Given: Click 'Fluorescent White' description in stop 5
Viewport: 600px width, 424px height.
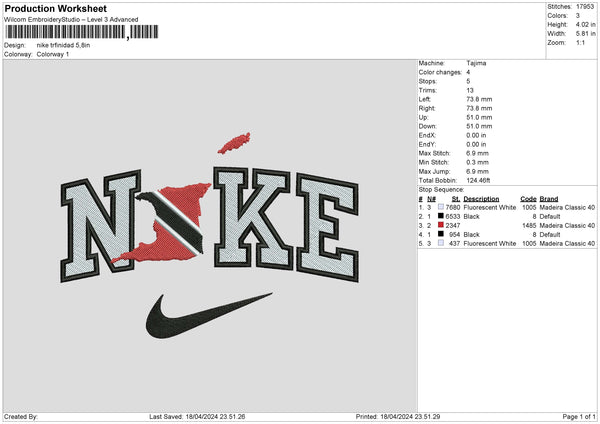Looking at the screenshot, I should pyautogui.click(x=489, y=243).
